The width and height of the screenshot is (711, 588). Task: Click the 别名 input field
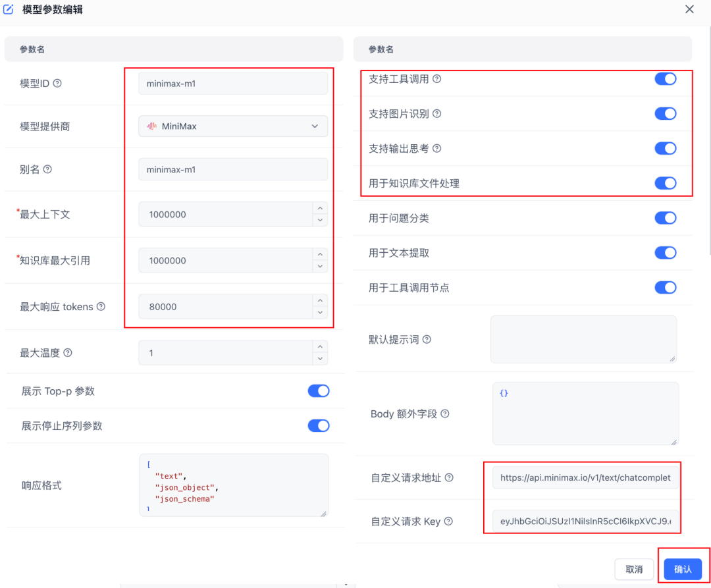coord(233,170)
